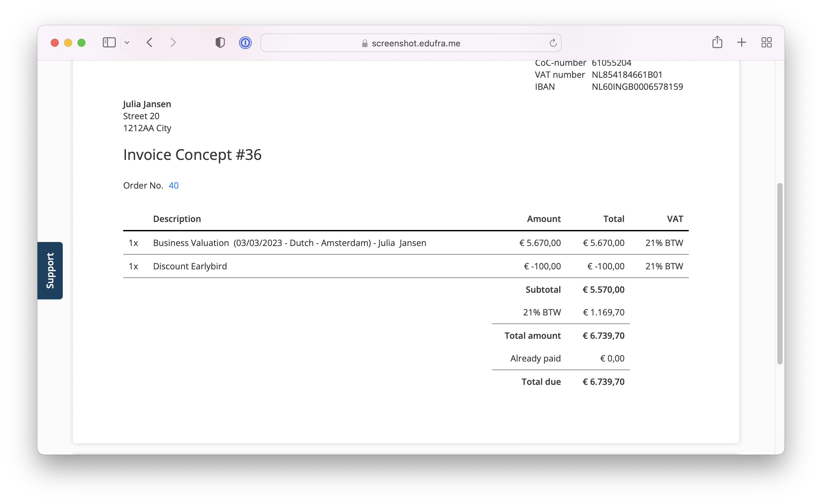822x504 pixels.
Task: Open the 1Password extension icon
Action: click(x=245, y=43)
